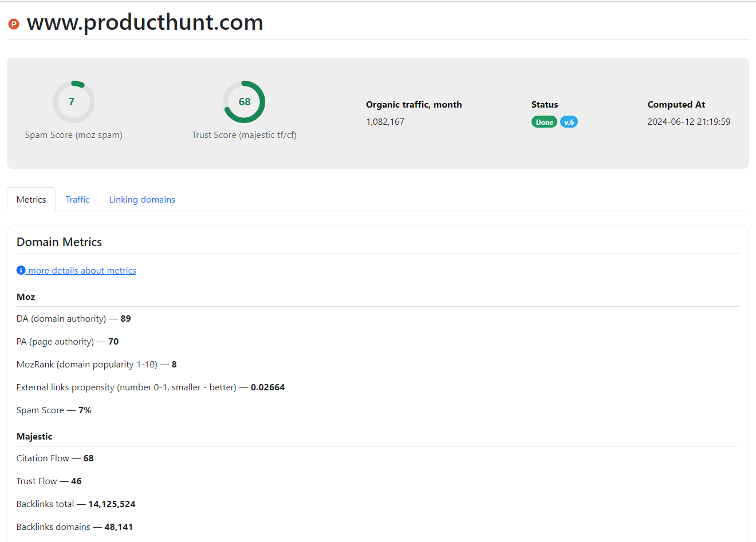756x542 pixels.
Task: Click the Domain Metrics section title
Action: click(59, 242)
